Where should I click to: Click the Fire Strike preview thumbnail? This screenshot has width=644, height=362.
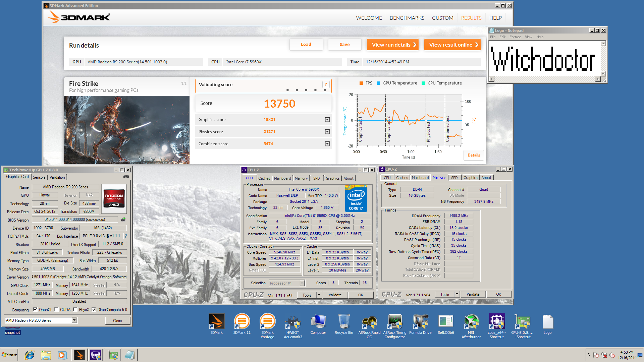(127, 130)
